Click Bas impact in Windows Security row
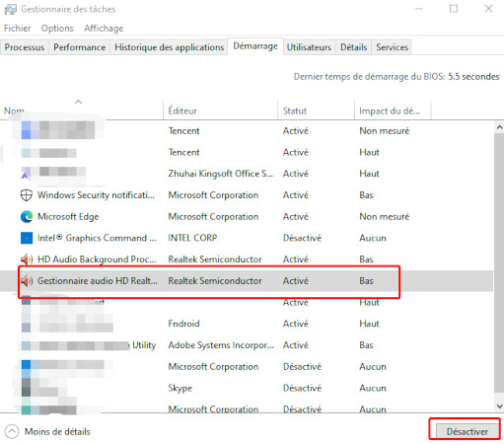The width and height of the screenshot is (504, 444). click(x=366, y=195)
